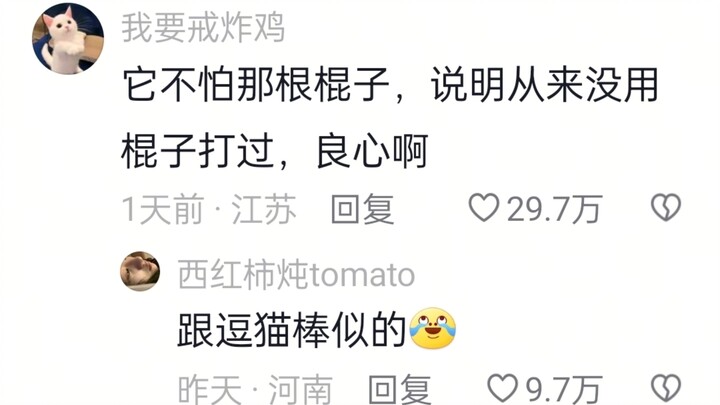The image size is (720, 405).
Task: Dislike the 我要戒炸鸡 comment with broken heart
Action: 666,208
